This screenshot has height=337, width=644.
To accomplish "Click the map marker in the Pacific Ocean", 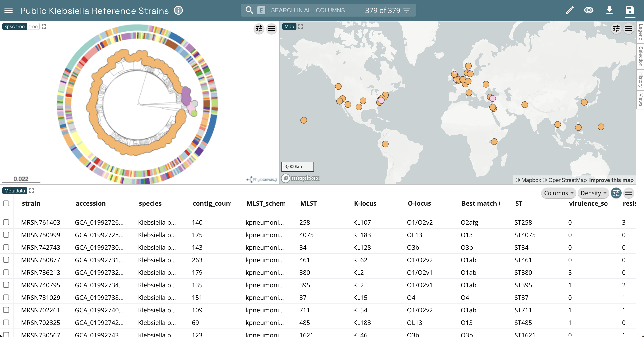I will pyautogui.click(x=303, y=120).
